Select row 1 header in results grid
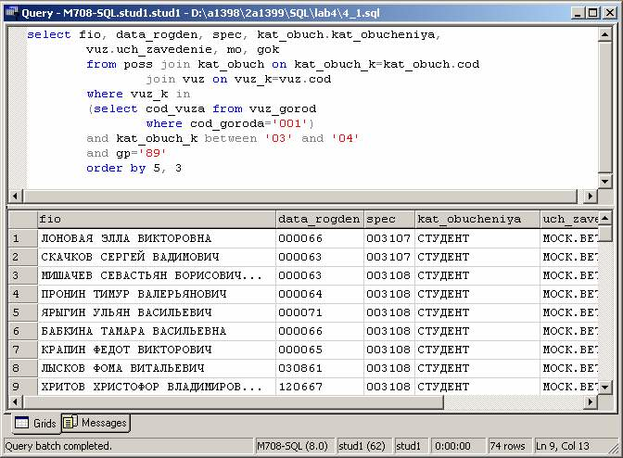Screen dimensions: 623x458 click(x=21, y=239)
